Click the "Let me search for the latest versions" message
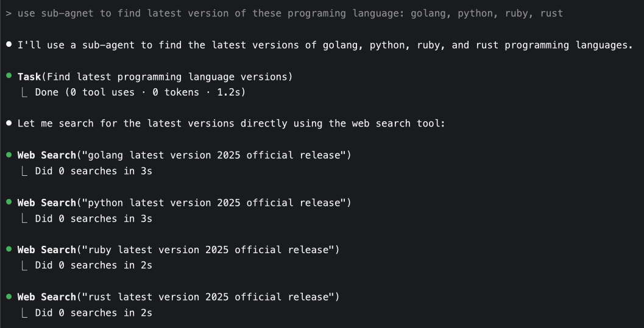The height and width of the screenshot is (328, 644). (x=232, y=124)
